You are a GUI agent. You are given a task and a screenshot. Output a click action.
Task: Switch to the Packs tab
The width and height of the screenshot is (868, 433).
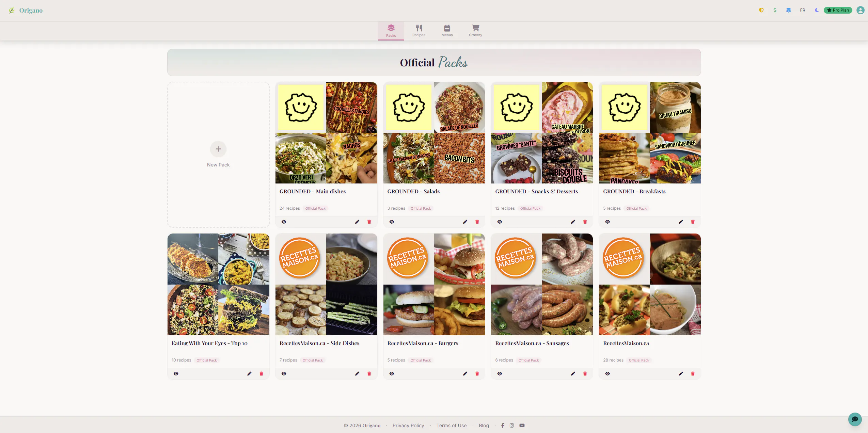point(391,31)
